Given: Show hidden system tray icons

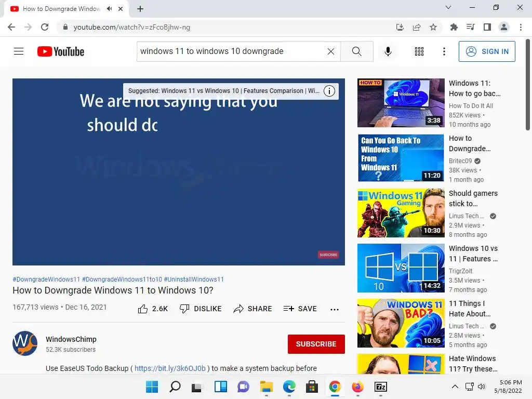Looking at the screenshot, I should [455, 387].
